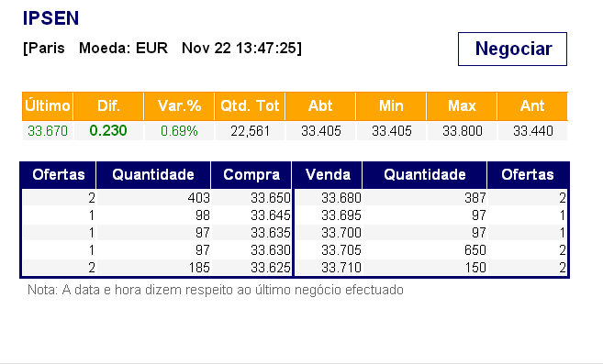Click the Qtd. Tot column header

[x=250, y=106]
